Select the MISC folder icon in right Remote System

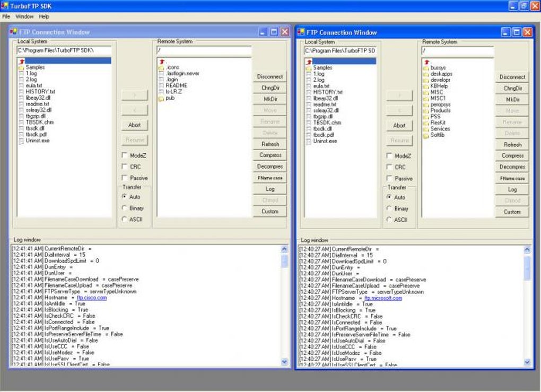click(426, 92)
